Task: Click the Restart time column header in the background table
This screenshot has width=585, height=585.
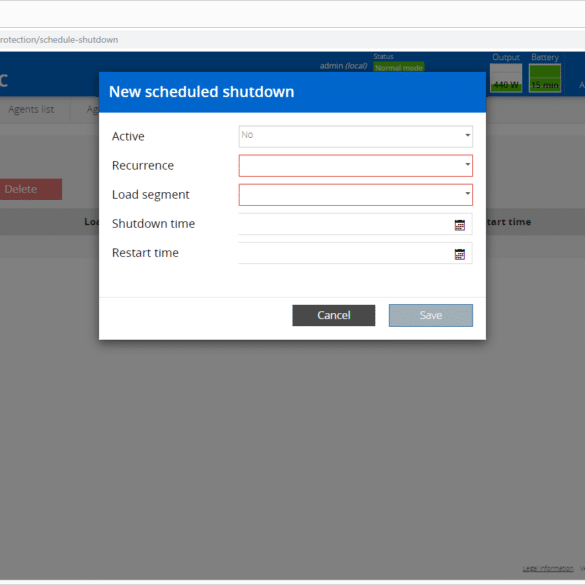Action: (509, 222)
